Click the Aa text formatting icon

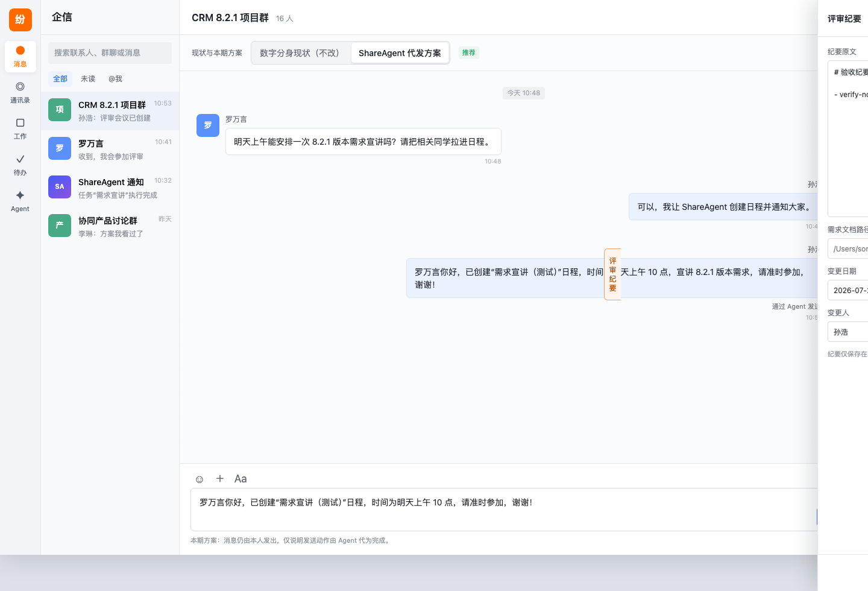tap(241, 479)
